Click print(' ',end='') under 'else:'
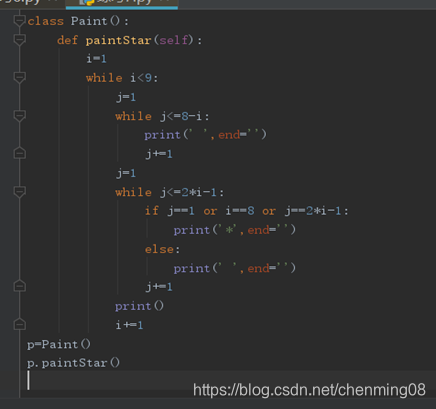Screen dimensions: 436x409 234,268
